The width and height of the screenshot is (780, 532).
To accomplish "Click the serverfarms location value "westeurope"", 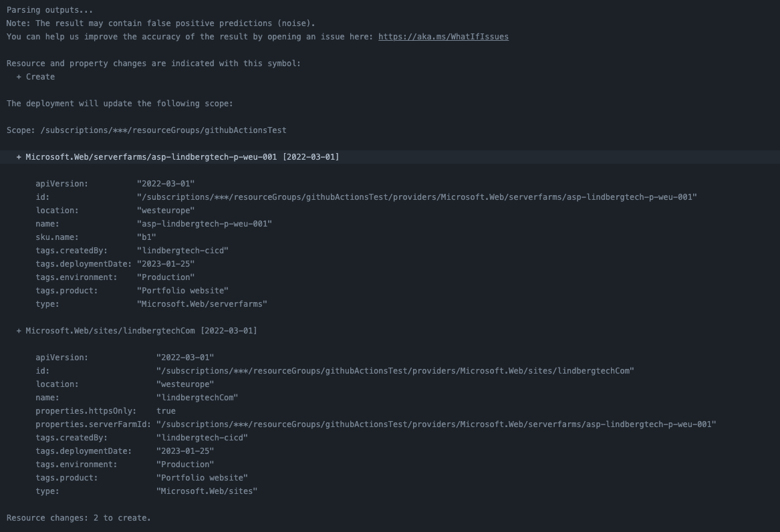I will pos(166,211).
